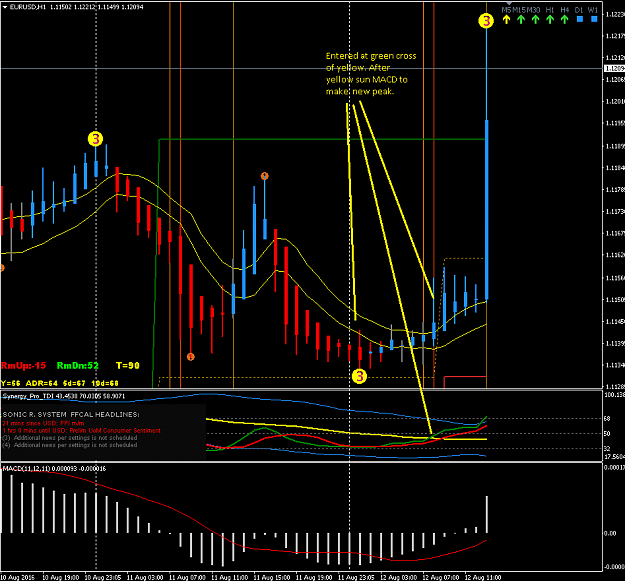
Task: Select the M5 timeframe label
Action: coord(506,10)
